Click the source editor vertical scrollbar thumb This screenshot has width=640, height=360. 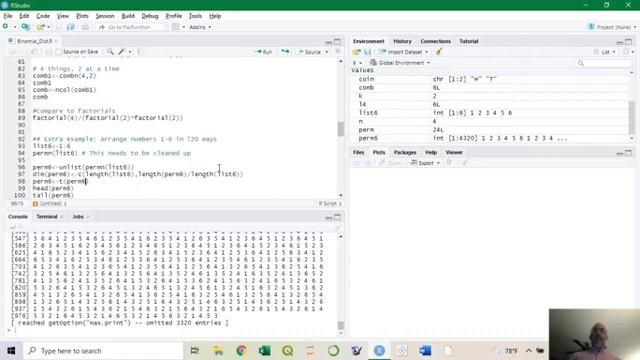point(340,129)
